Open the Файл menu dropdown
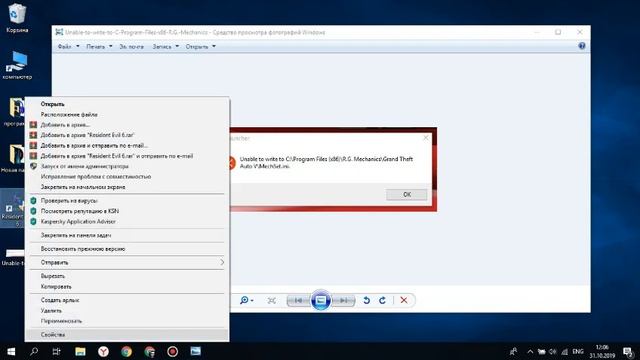This screenshot has width=640, height=360. coord(68,47)
